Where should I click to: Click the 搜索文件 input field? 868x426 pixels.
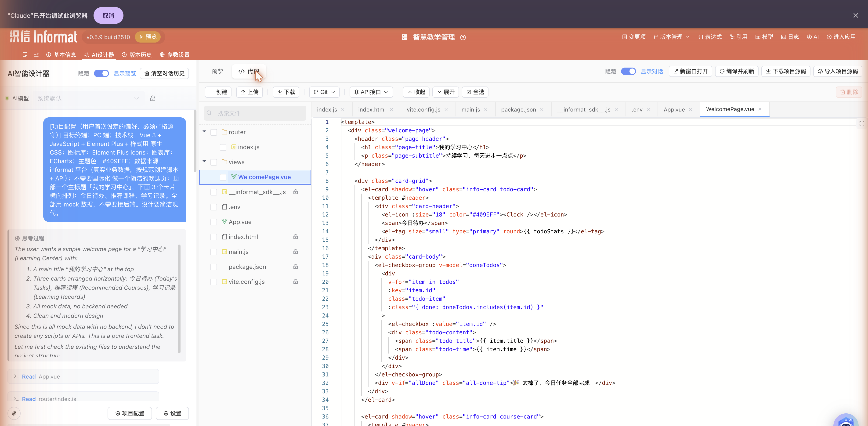click(255, 113)
